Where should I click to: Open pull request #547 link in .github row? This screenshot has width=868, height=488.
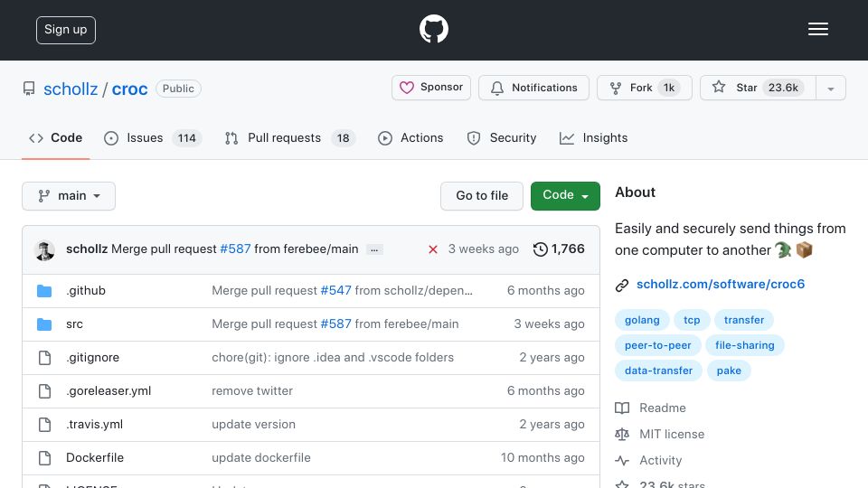[336, 290]
